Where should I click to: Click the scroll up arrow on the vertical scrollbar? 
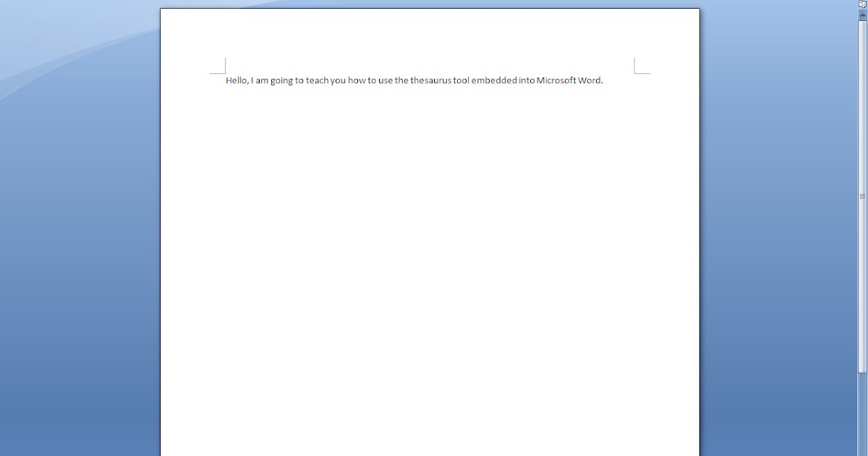(862, 14)
